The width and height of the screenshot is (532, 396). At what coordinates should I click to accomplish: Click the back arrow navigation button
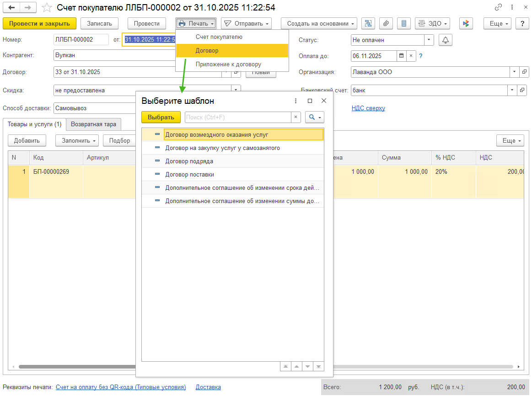[x=11, y=8]
